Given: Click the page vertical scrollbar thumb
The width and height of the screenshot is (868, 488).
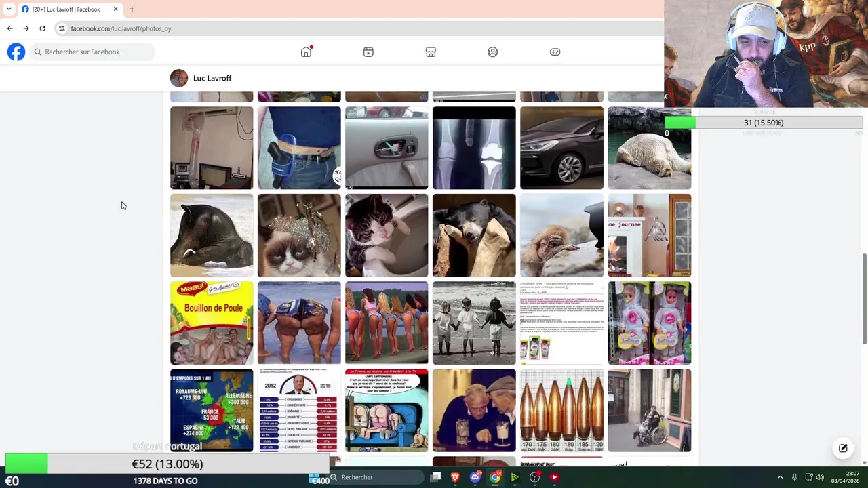Looking at the screenshot, I should click(864, 298).
